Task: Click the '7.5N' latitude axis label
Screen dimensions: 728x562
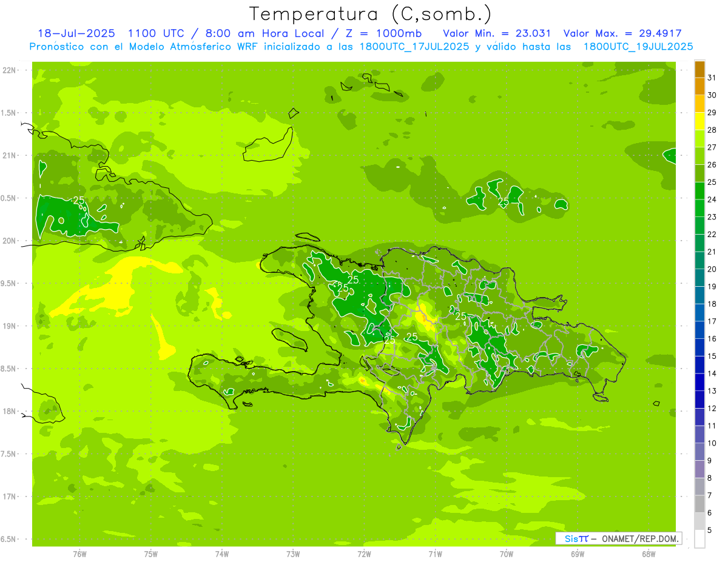Action: (x=8, y=454)
